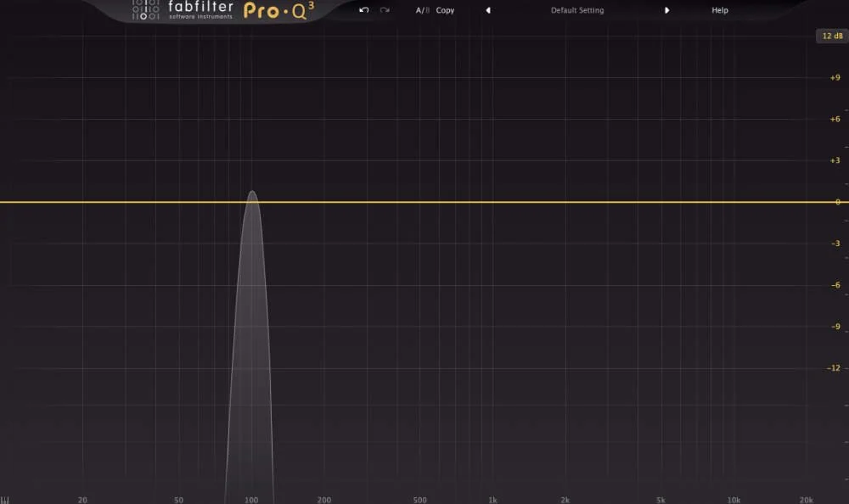
Task: Click the -12 dB scale label
Action: pos(834,368)
